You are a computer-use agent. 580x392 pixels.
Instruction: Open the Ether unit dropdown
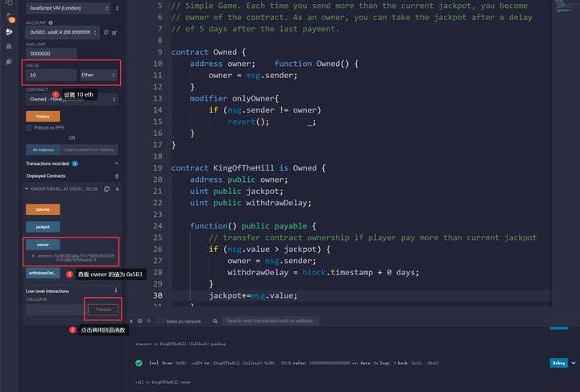[x=98, y=75]
